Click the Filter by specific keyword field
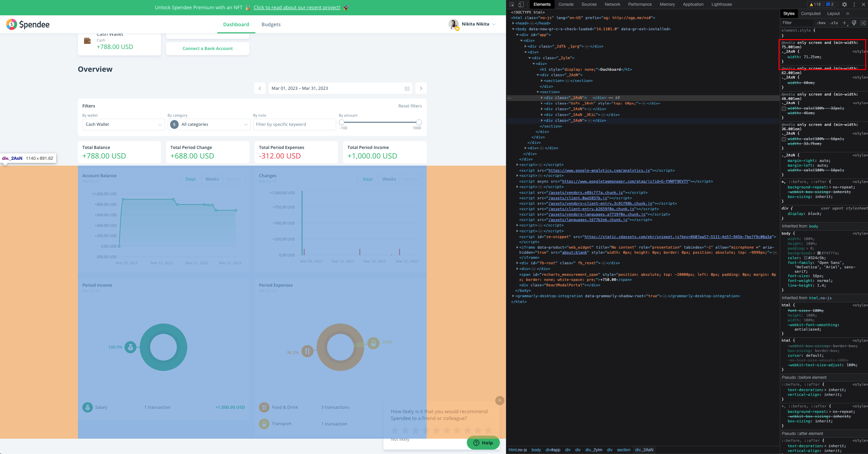 point(294,124)
